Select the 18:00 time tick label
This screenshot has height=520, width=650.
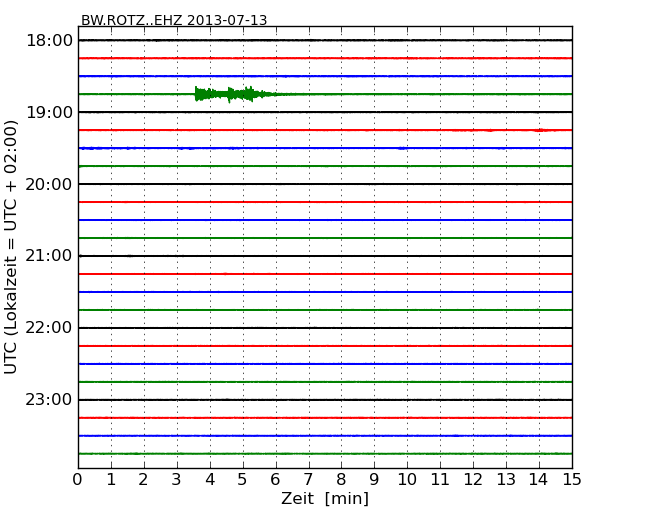point(49,41)
